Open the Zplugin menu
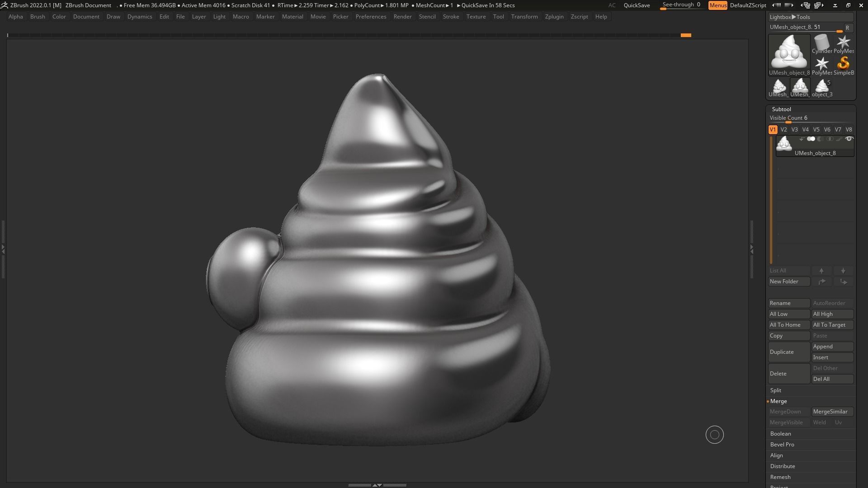The height and width of the screenshot is (488, 868). 554,17
